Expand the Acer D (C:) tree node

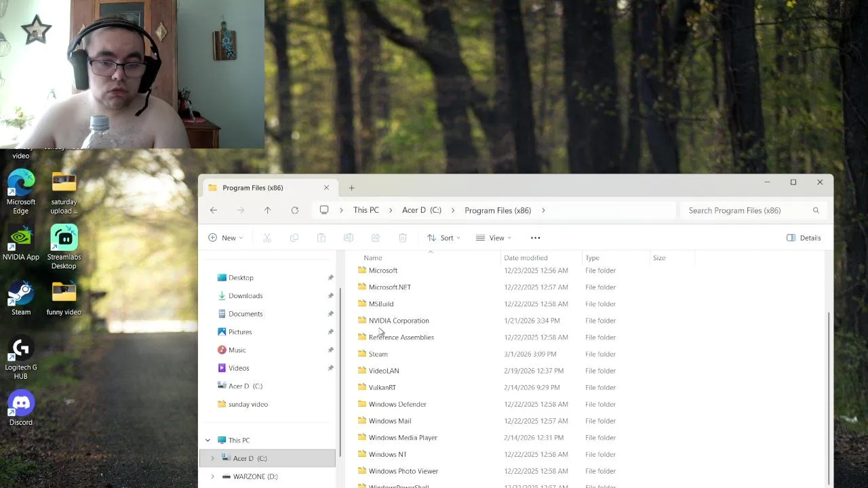[x=212, y=458]
